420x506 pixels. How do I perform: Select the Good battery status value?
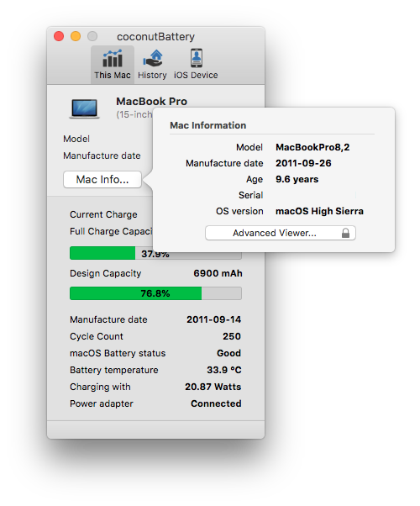click(x=228, y=353)
